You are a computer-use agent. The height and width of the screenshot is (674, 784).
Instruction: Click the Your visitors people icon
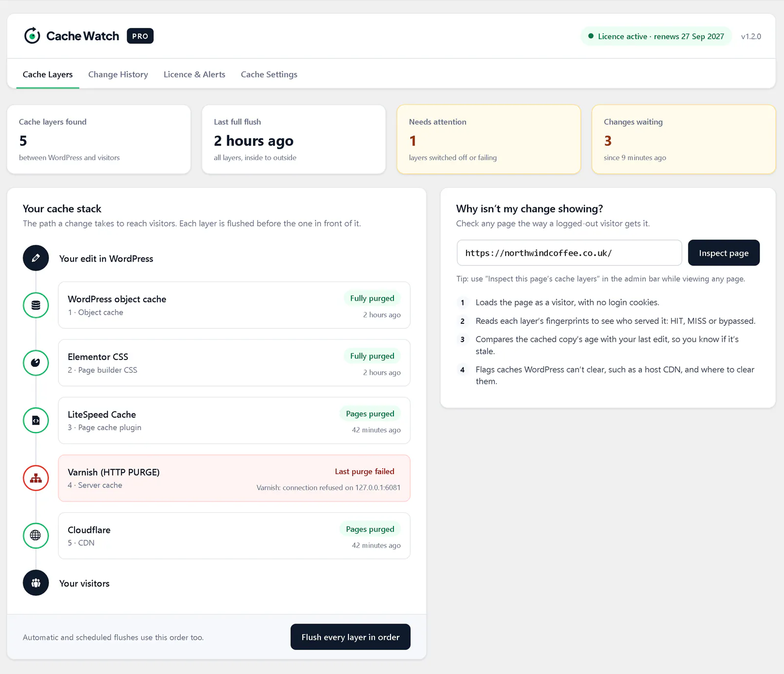[36, 583]
